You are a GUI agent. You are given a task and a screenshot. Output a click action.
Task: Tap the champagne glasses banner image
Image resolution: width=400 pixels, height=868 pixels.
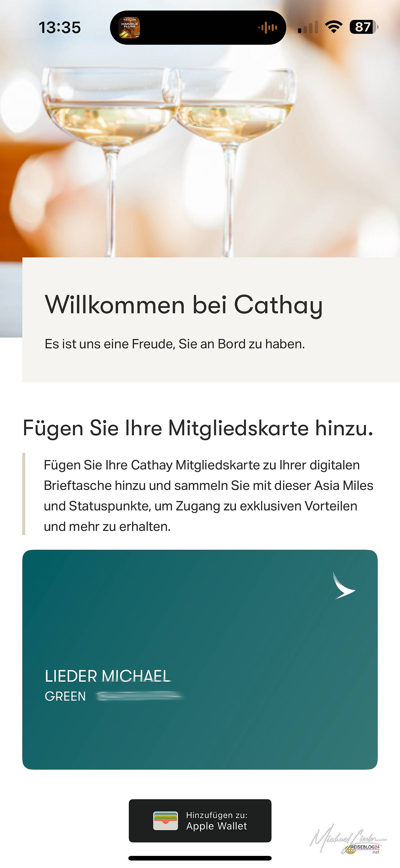pyautogui.click(x=200, y=135)
